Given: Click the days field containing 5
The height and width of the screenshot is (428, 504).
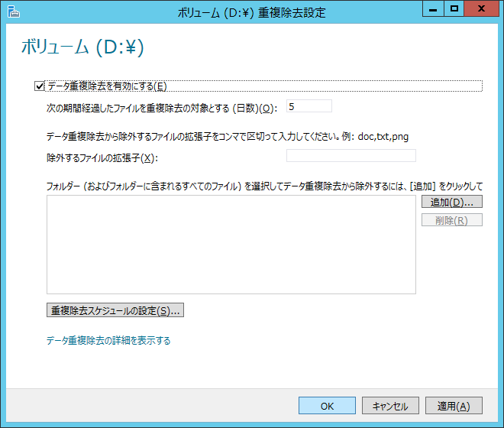Looking at the screenshot, I should click(x=309, y=106).
